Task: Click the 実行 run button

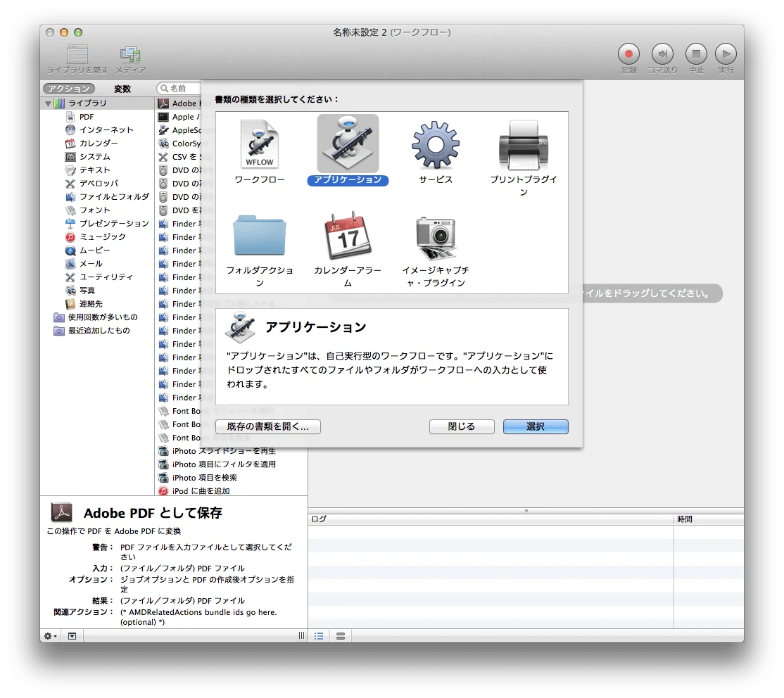Action: [726, 54]
